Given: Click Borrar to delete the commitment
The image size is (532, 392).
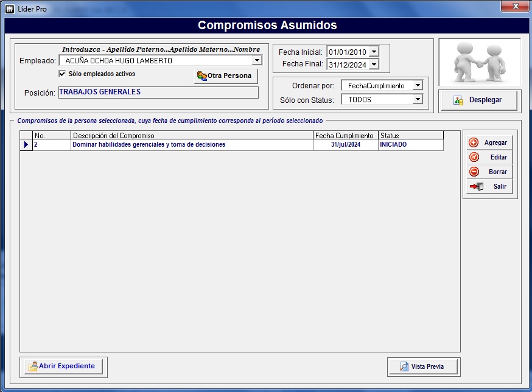Looking at the screenshot, I should click(x=490, y=172).
